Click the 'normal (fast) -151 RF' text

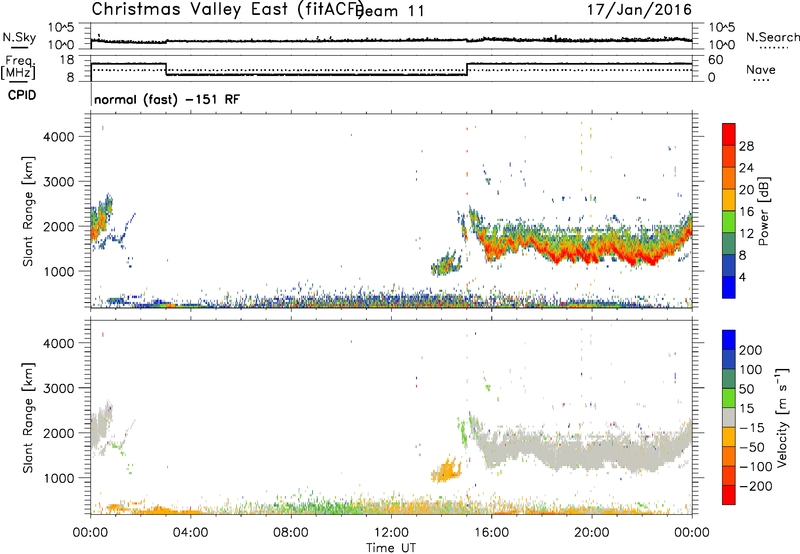pyautogui.click(x=167, y=99)
